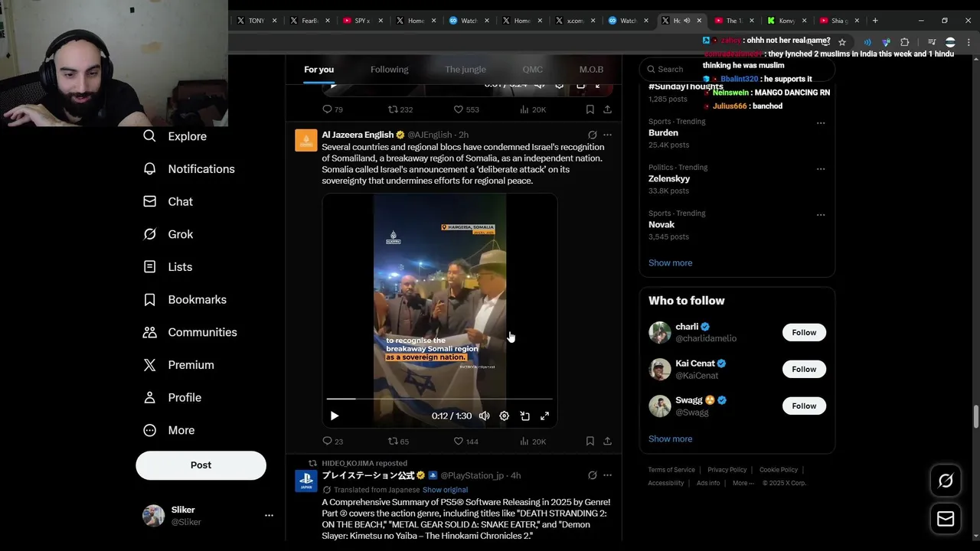The height and width of the screenshot is (551, 980).
Task: Open the floating Messages envelope button
Action: pos(946,519)
